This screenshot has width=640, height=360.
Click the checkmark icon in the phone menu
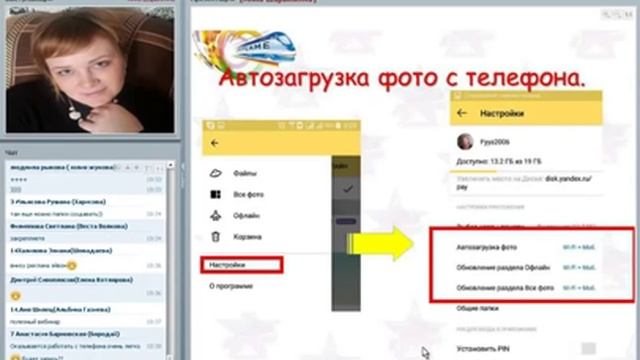pyautogui.click(x=348, y=189)
